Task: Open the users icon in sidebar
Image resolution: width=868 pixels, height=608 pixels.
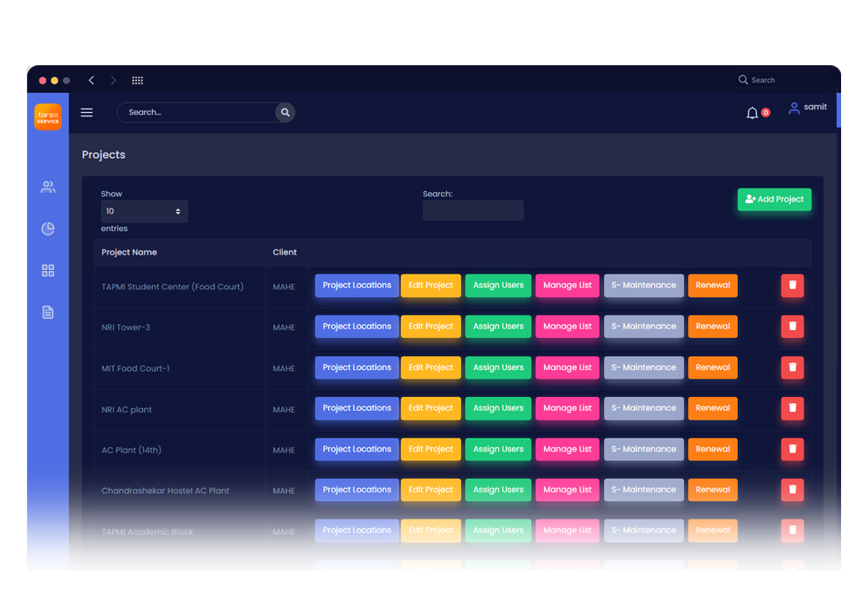Action: point(48,187)
